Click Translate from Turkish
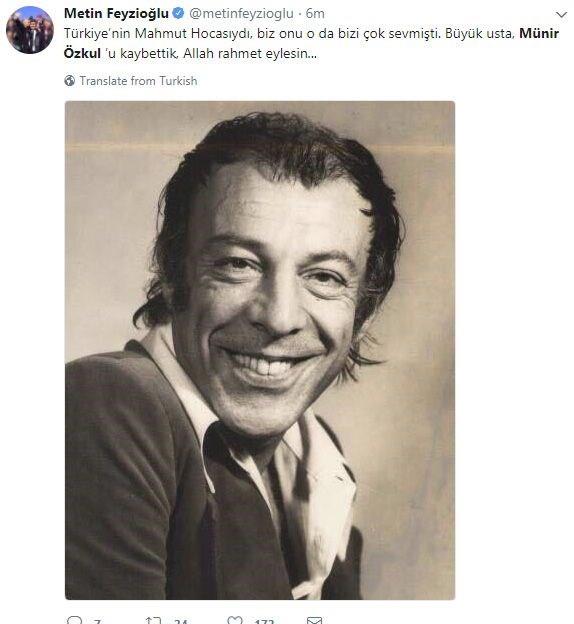The image size is (574, 624). (138, 81)
